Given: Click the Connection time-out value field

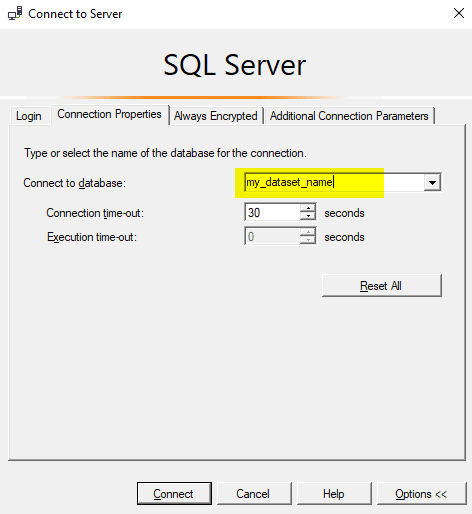Looking at the screenshot, I should [272, 212].
